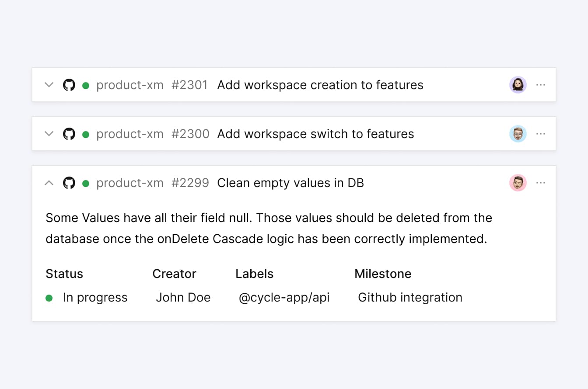
Task: Click assignee avatar on issue #2300
Action: click(518, 134)
